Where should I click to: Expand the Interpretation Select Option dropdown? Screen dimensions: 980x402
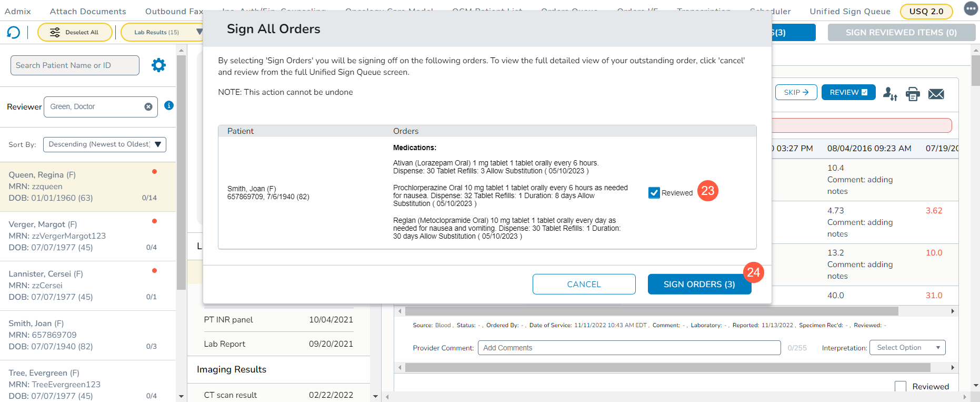pos(907,348)
